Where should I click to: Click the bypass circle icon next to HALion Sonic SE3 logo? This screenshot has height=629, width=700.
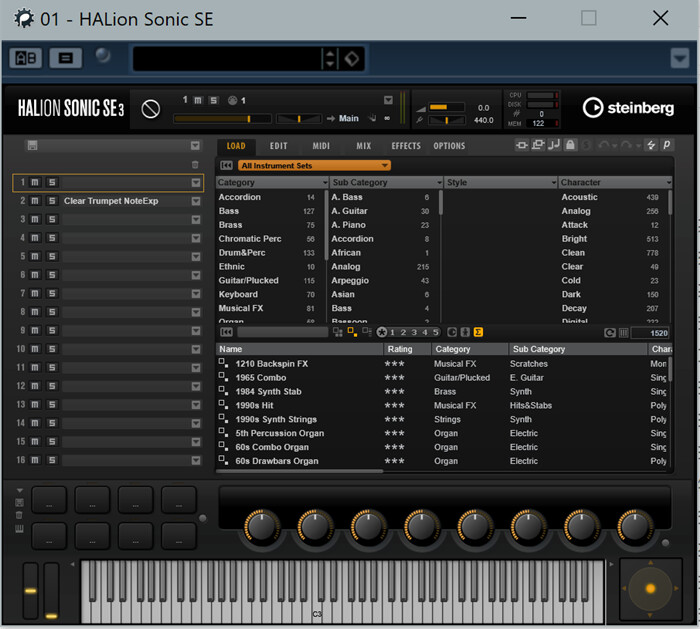pos(150,109)
